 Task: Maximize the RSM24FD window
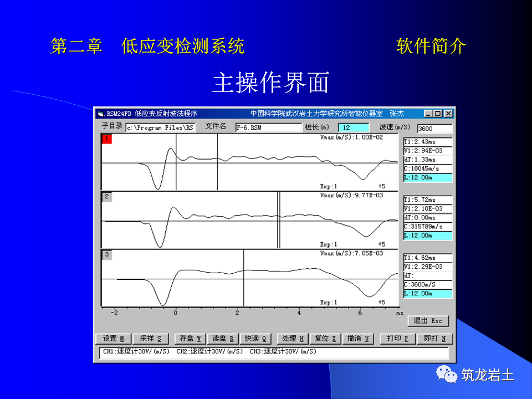438,114
